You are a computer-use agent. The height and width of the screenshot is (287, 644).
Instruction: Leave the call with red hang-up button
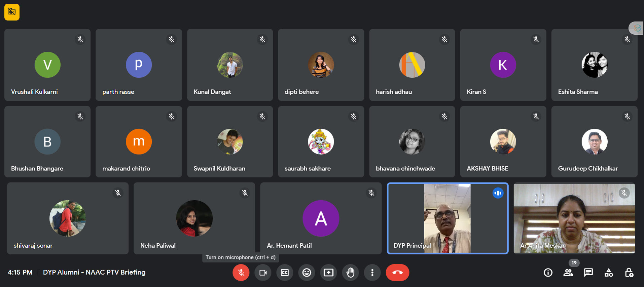click(x=397, y=273)
